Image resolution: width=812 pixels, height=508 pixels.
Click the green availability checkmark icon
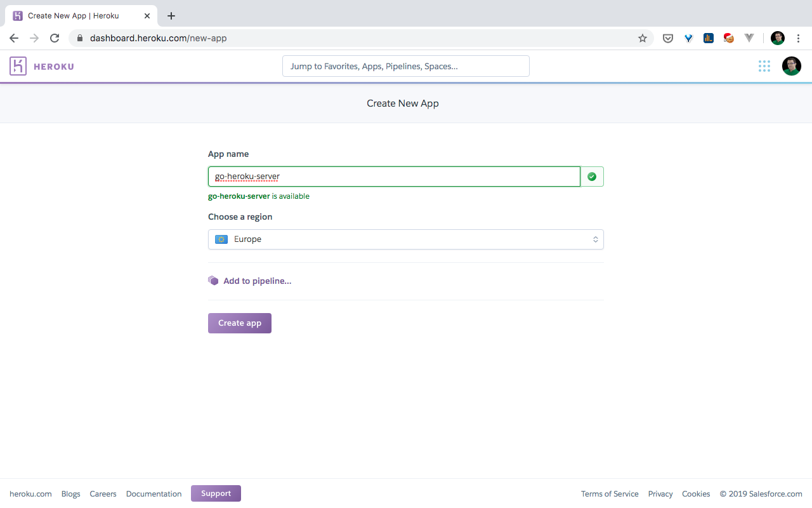592,177
